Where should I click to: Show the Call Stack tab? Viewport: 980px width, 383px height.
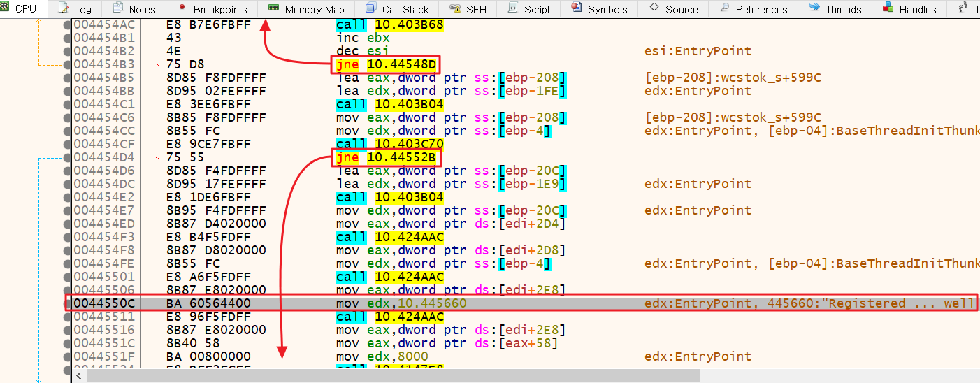[398, 9]
